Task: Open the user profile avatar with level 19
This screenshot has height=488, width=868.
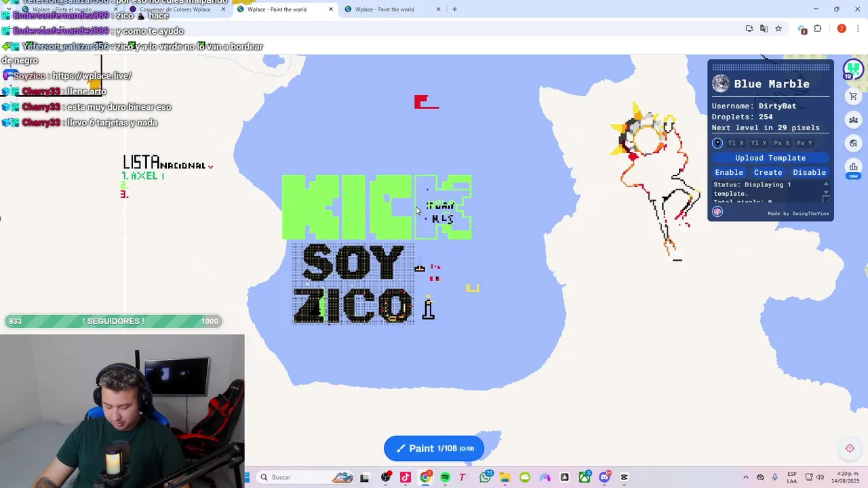Action: 852,69
